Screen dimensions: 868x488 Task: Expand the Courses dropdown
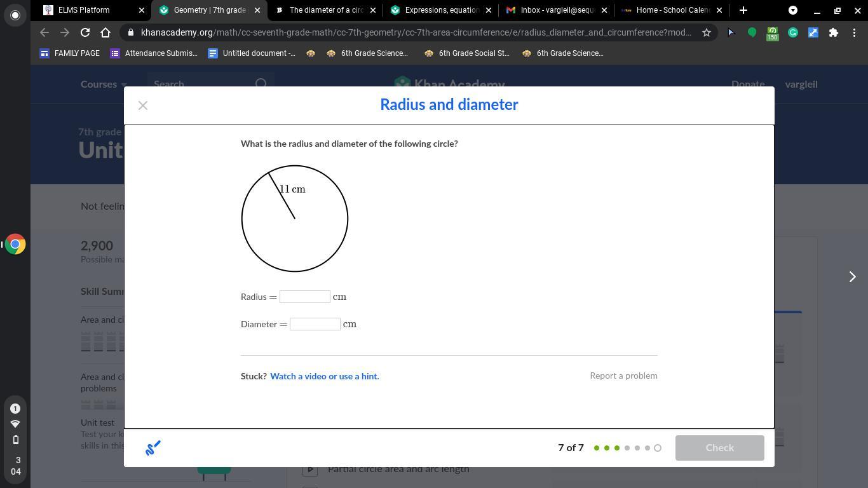104,84
